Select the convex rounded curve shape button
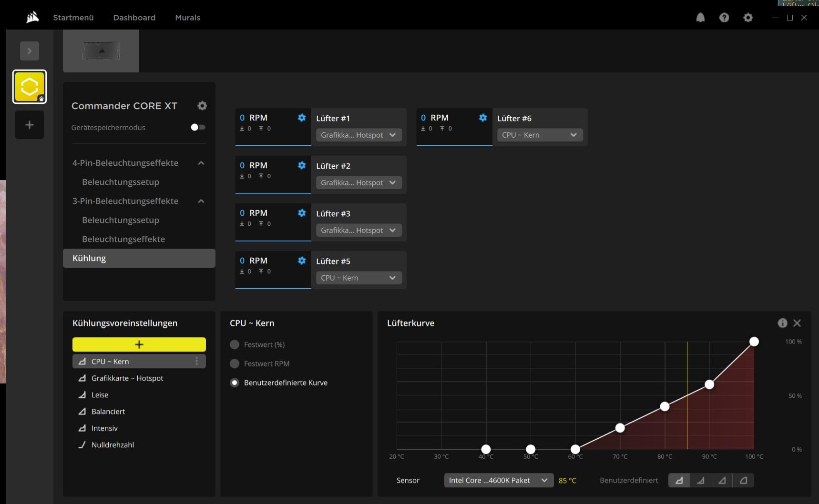This screenshot has width=819, height=504. pyautogui.click(x=743, y=480)
